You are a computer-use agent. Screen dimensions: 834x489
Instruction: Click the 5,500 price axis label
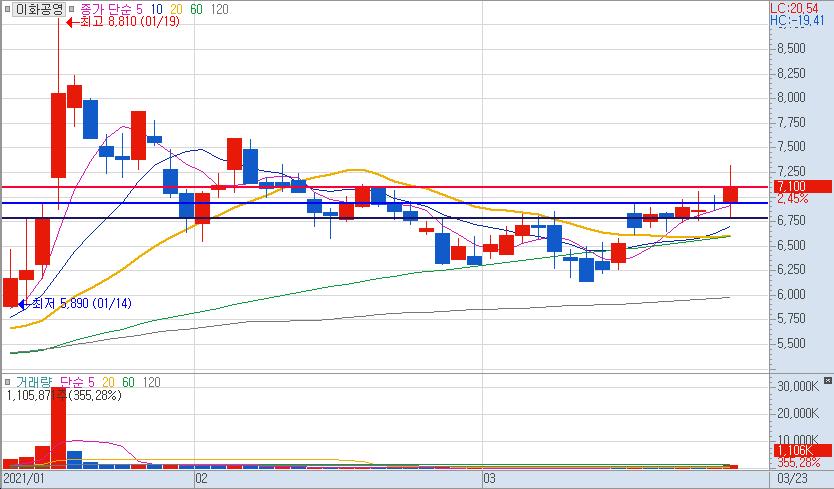coord(791,343)
